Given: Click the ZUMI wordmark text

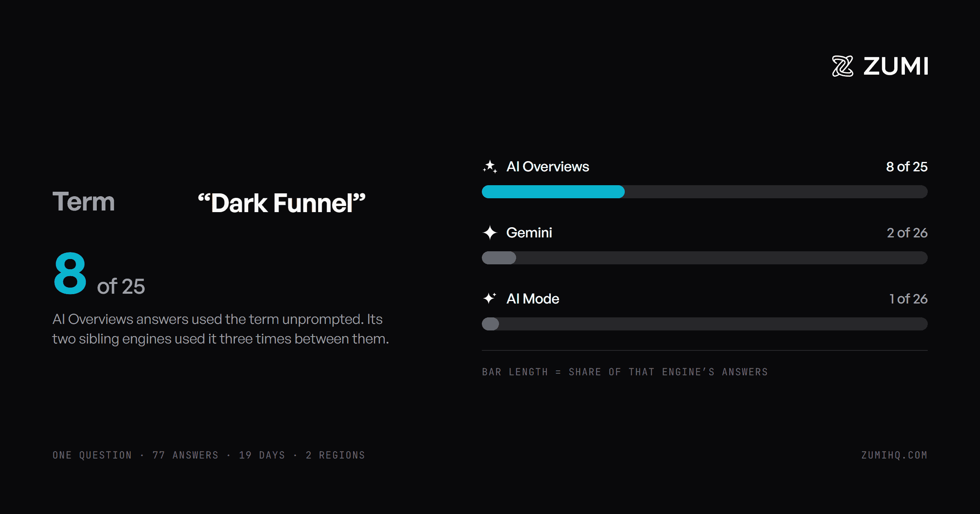Looking at the screenshot, I should click(895, 66).
